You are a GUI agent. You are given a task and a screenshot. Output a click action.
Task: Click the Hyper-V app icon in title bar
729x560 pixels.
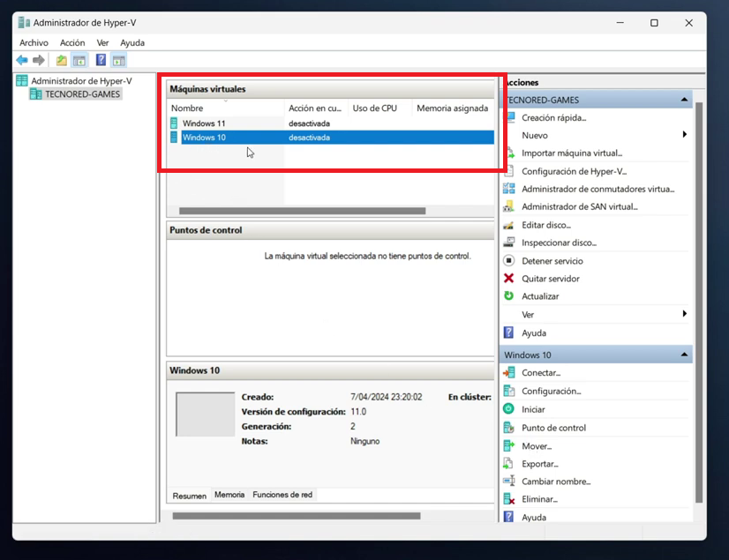point(24,22)
